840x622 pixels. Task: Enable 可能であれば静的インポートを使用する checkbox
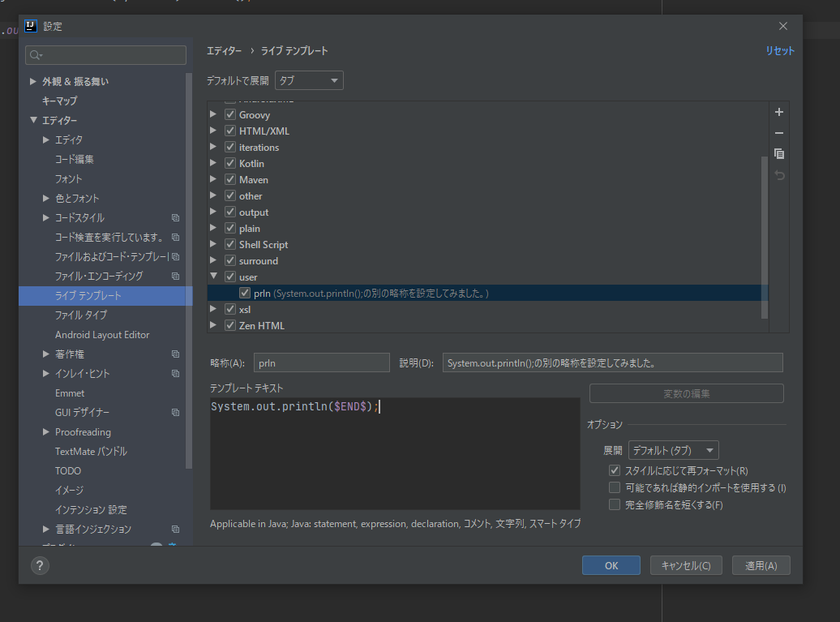615,487
